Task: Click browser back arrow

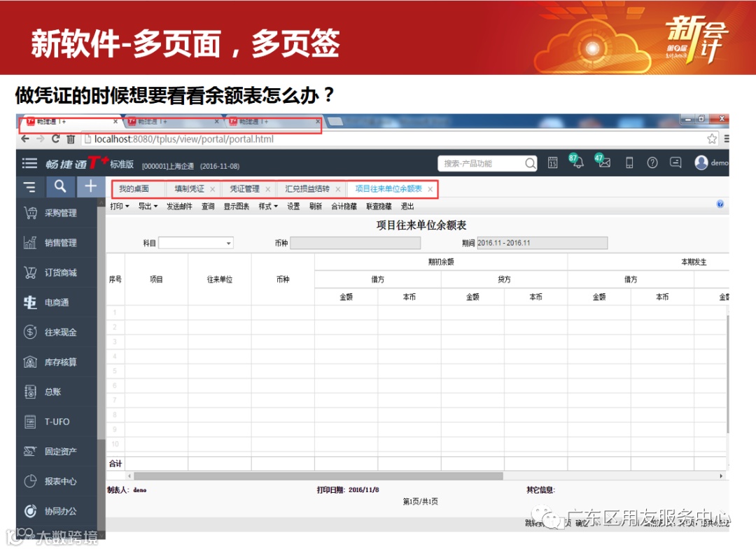Action: (x=25, y=139)
